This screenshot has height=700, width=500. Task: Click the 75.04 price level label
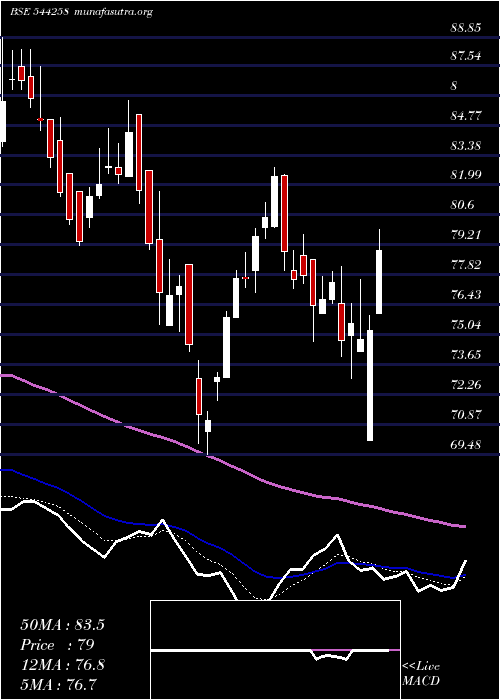(466, 325)
